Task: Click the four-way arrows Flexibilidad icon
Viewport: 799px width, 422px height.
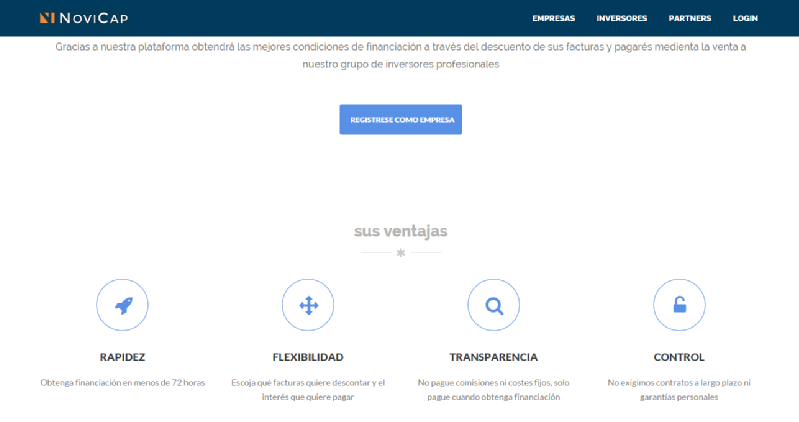Action: 308,305
